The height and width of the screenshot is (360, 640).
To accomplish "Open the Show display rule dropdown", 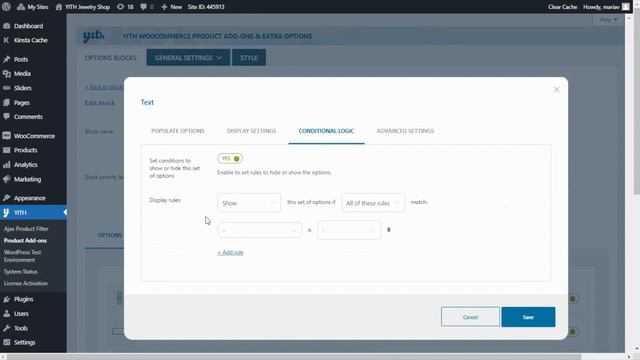I will [249, 203].
